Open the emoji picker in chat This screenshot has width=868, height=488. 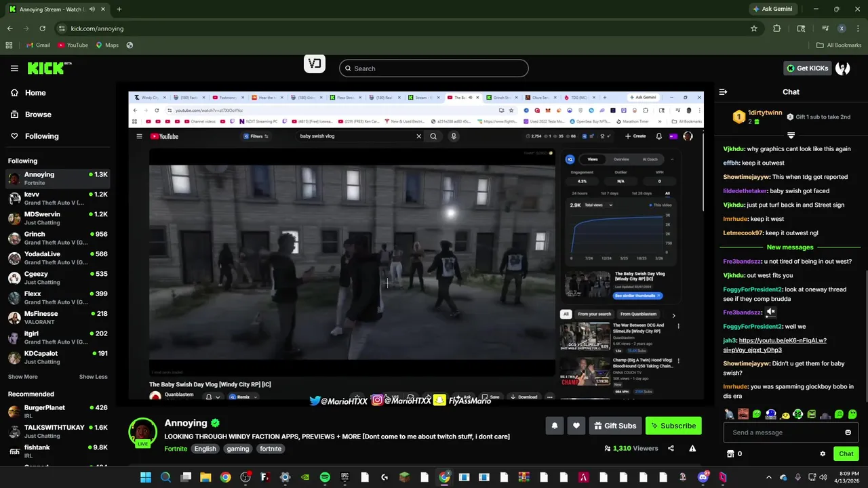pyautogui.click(x=848, y=432)
